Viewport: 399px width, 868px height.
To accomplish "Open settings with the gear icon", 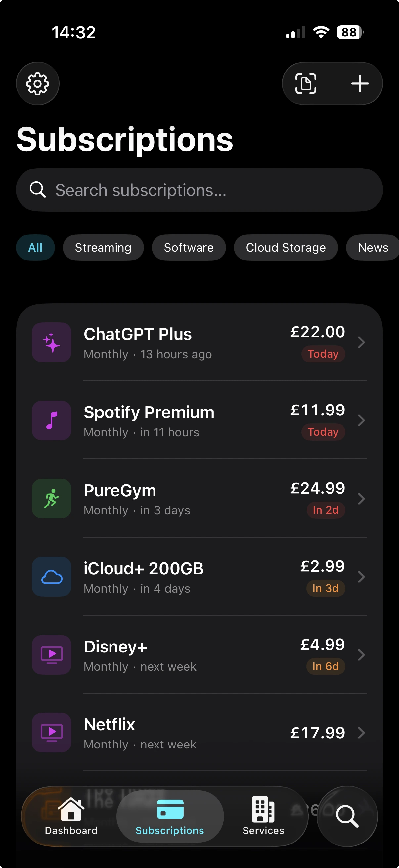I will (38, 83).
